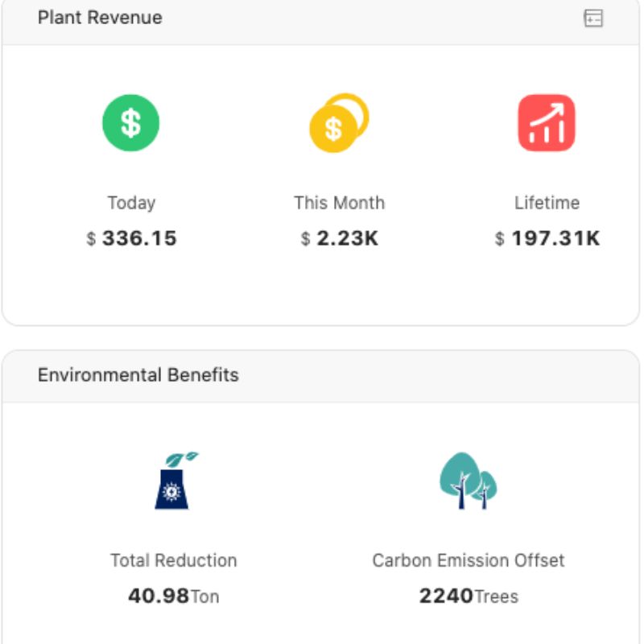Click the green dollar Today revenue icon
644x644 pixels.
point(130,123)
